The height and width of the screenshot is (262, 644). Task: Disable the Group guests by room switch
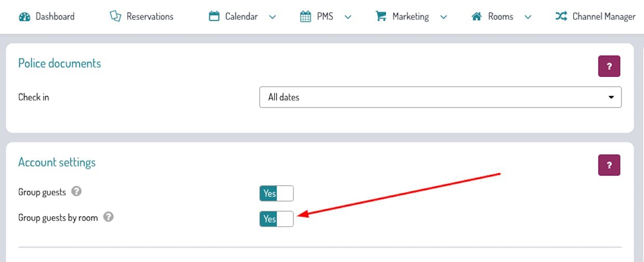(x=276, y=219)
